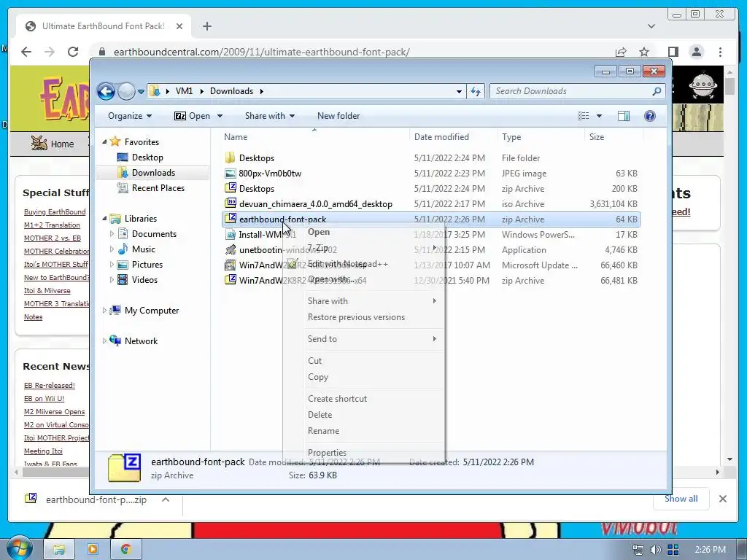Open the Share with toolbar menu
Viewport: 747px width, 560px height.
tap(270, 116)
